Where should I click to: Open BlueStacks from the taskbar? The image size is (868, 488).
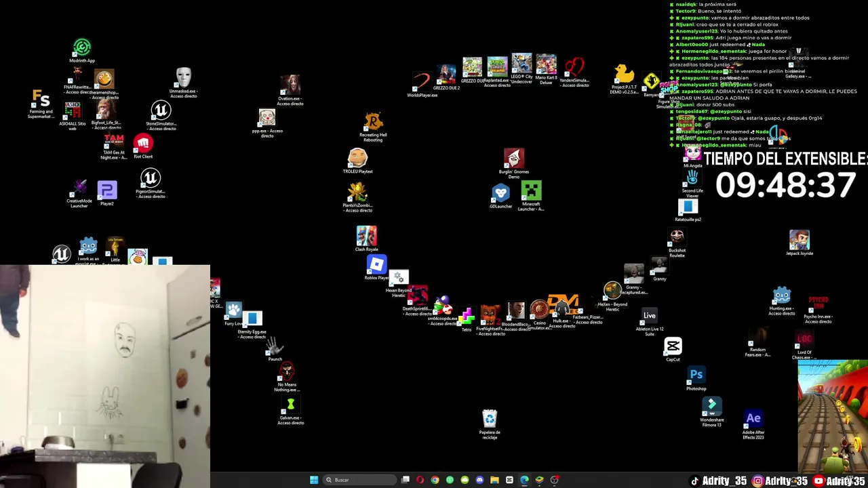[539, 480]
